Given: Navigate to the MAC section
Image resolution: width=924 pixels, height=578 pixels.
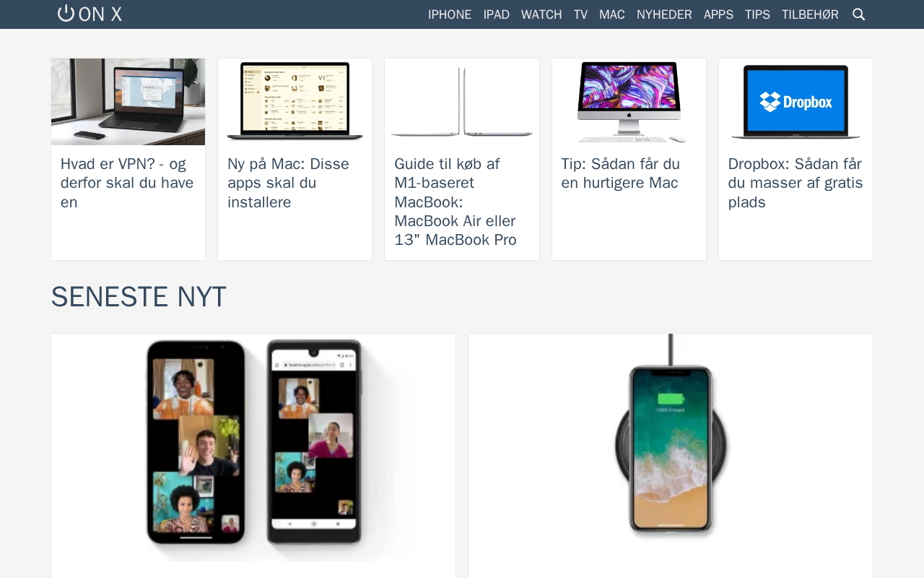Looking at the screenshot, I should (612, 14).
